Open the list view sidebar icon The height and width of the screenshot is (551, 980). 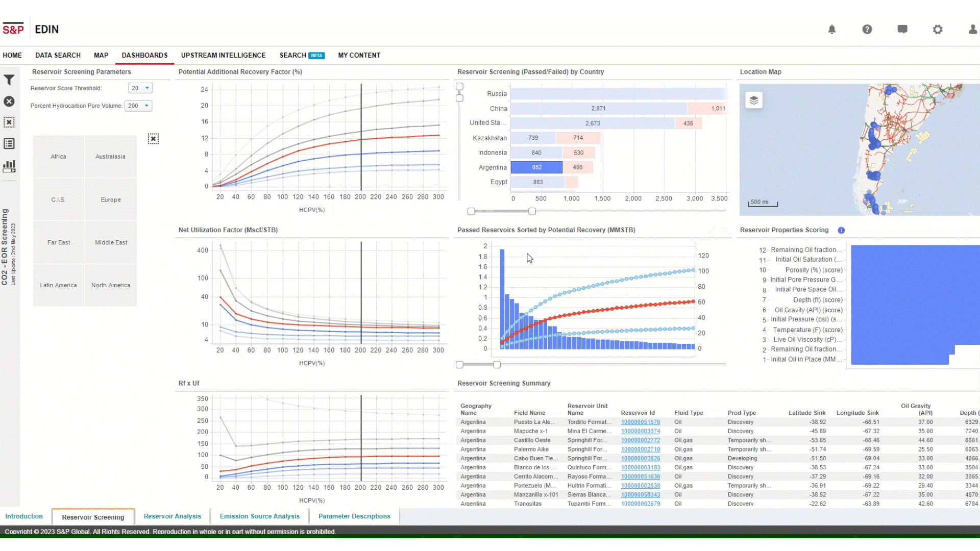pos(9,144)
